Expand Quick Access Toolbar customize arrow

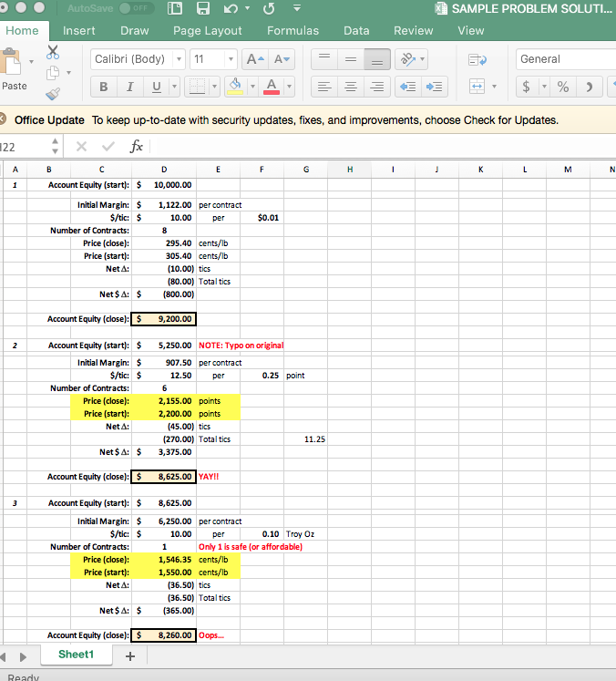click(297, 8)
